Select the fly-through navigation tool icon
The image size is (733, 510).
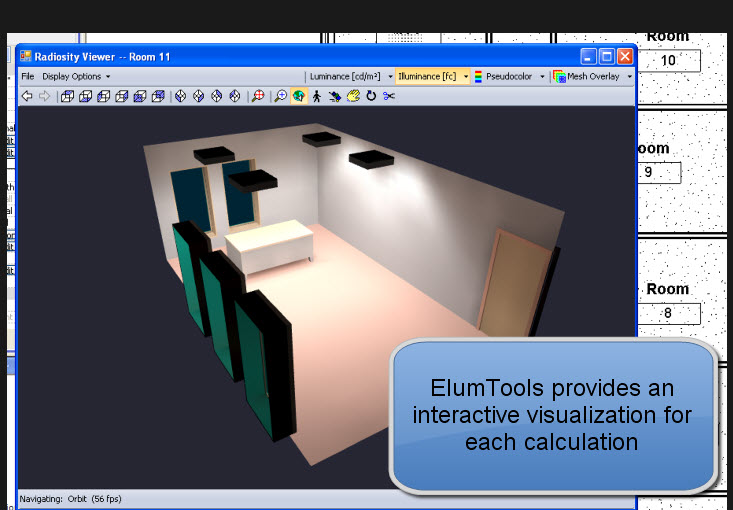(335, 96)
